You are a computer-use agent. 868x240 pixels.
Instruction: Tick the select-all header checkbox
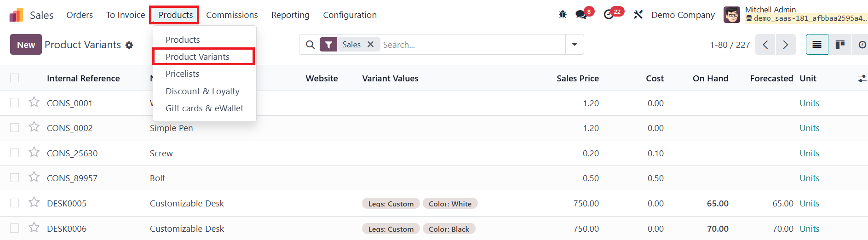(15, 78)
